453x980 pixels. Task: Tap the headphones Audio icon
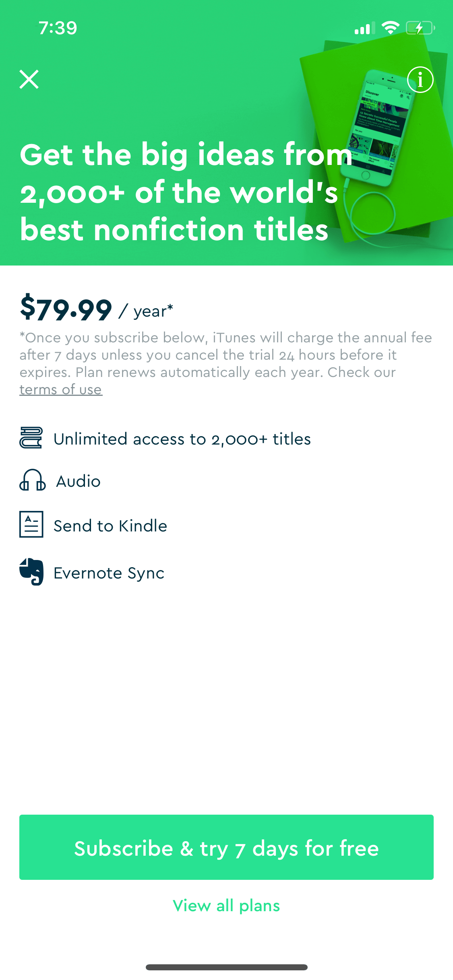[32, 480]
